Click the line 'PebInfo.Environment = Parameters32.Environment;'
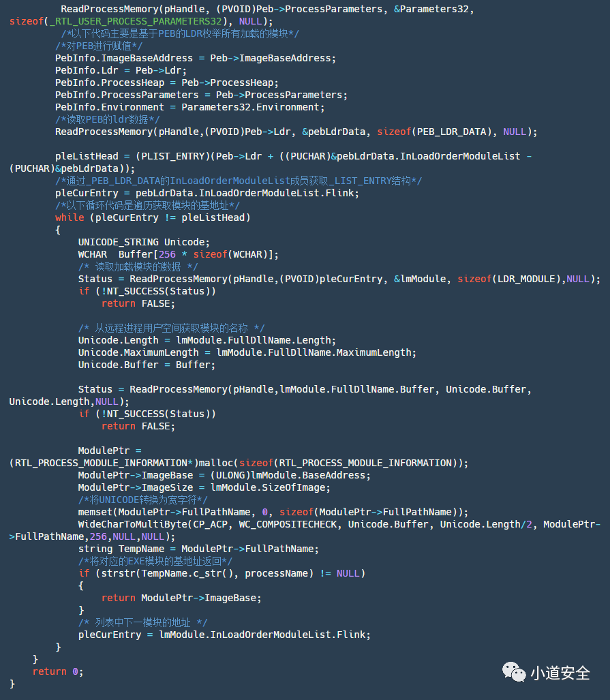This screenshot has width=610, height=700. click(x=189, y=107)
